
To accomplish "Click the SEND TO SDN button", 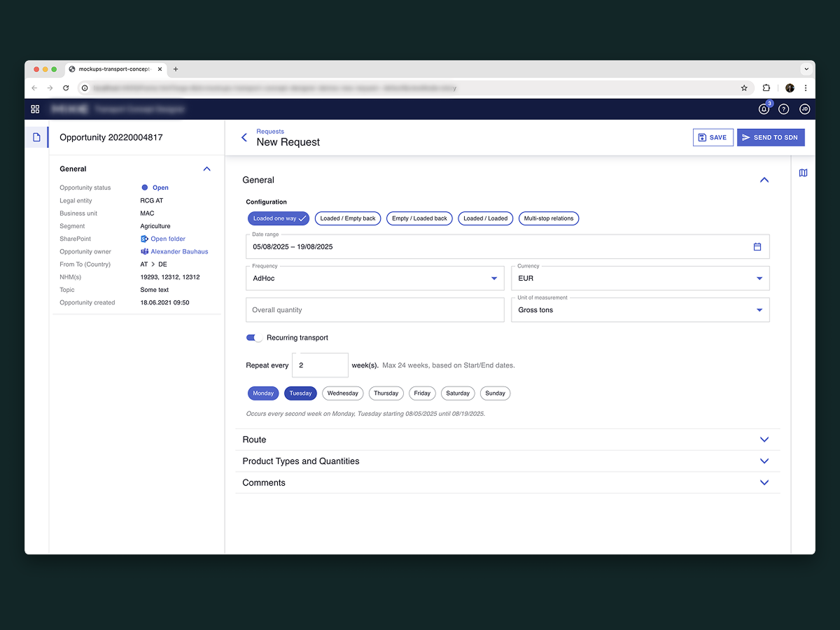I will coord(771,137).
